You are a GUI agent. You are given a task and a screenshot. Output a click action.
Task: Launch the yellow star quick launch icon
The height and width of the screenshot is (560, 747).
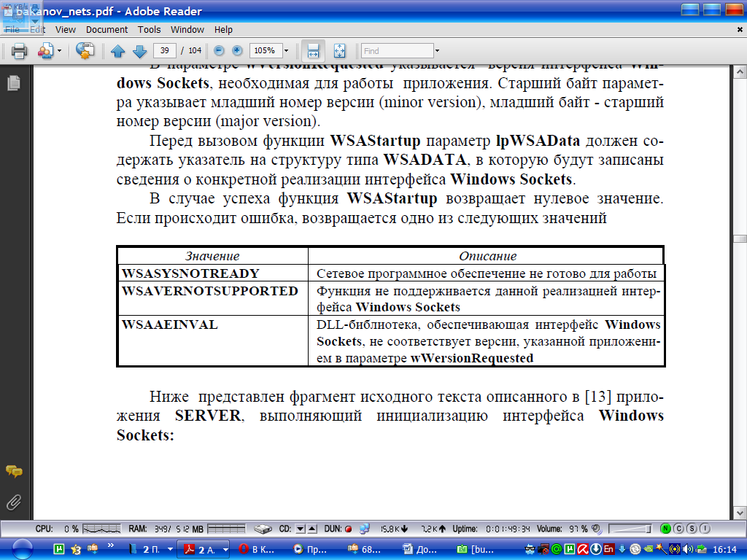[x=76, y=549]
